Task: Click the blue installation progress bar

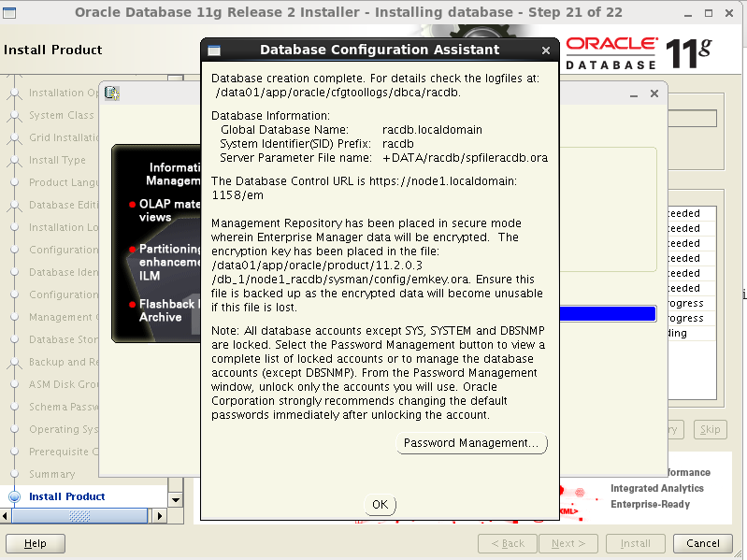Action: coord(608,314)
